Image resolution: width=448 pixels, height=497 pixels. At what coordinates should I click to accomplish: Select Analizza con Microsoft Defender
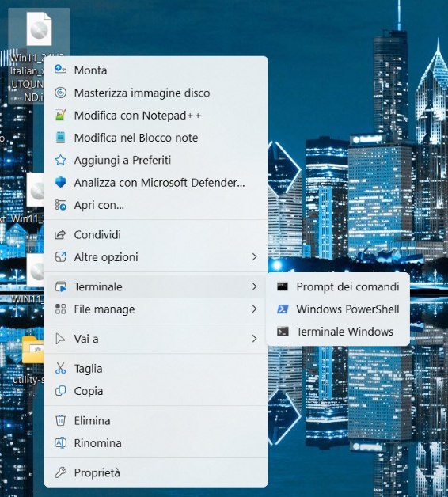coord(156,183)
